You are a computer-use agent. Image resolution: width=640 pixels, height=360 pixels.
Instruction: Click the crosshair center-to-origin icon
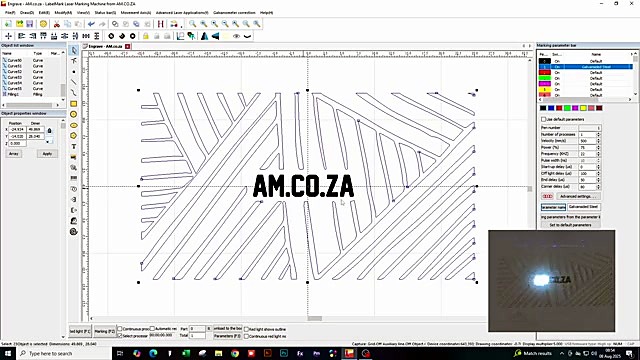click(9, 36)
